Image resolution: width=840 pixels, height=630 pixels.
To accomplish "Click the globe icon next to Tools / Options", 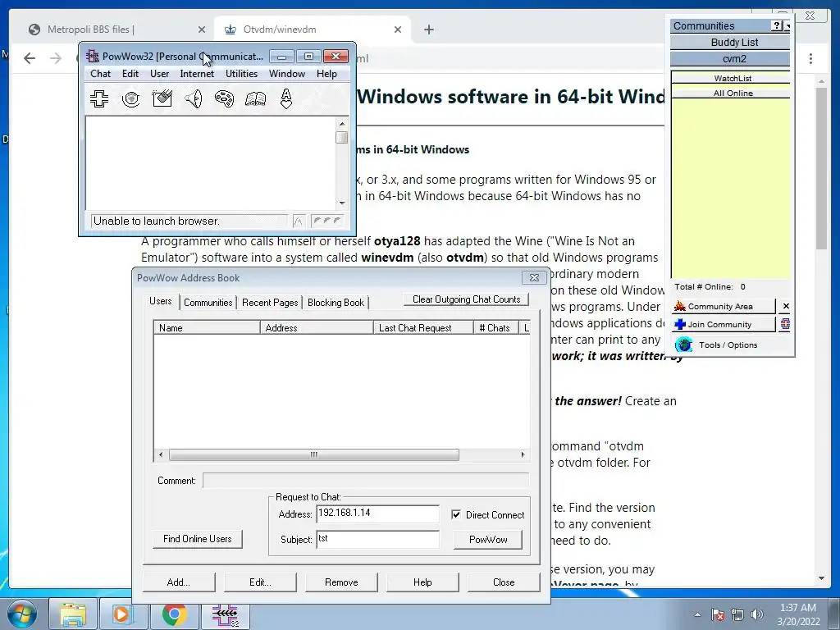I will coord(683,345).
